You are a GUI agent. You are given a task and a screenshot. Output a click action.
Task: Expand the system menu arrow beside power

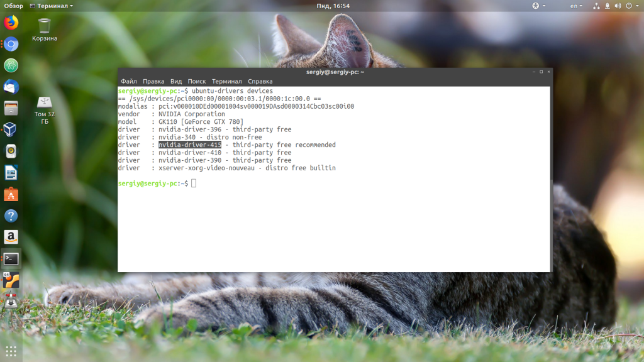click(x=638, y=6)
